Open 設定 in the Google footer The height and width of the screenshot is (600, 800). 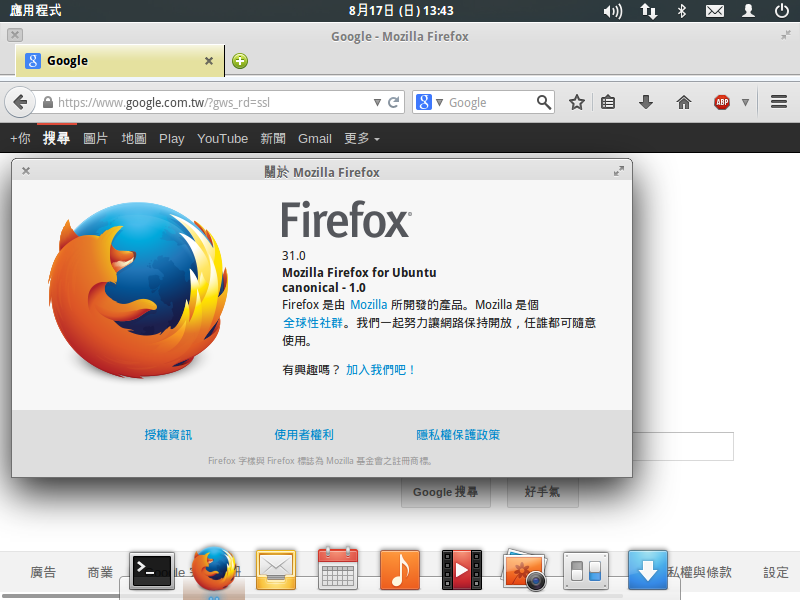[776, 572]
